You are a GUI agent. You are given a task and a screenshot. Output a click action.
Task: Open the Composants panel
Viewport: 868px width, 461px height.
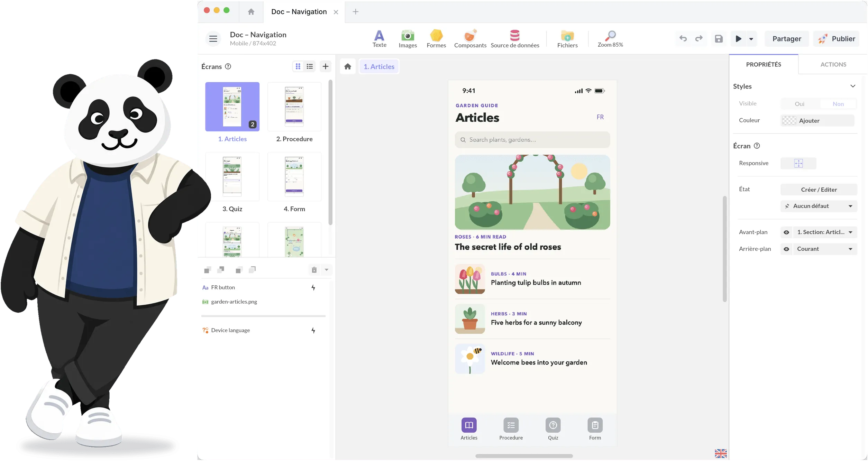470,39
